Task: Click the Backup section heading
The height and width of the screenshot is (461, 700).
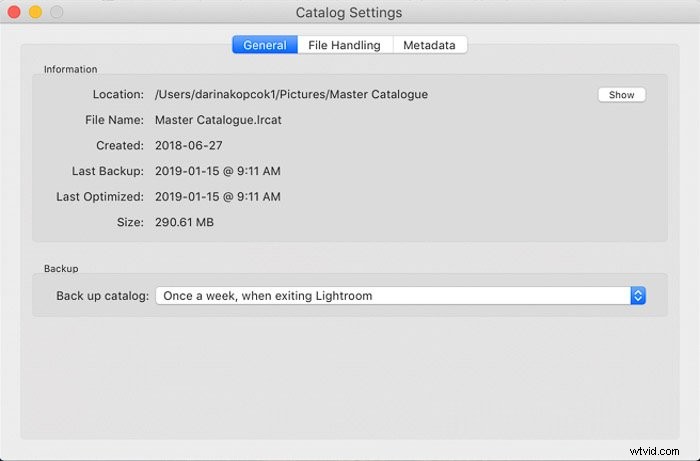Action: click(61, 269)
